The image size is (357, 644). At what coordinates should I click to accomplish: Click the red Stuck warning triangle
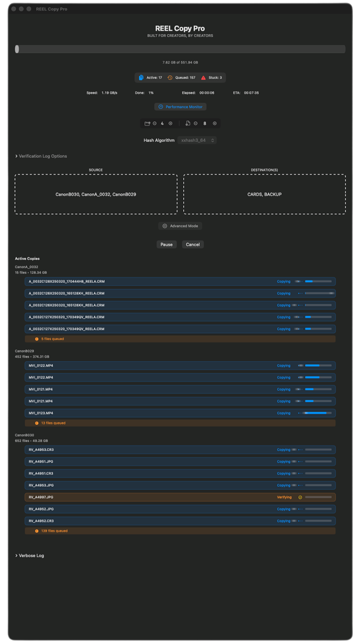(x=203, y=78)
